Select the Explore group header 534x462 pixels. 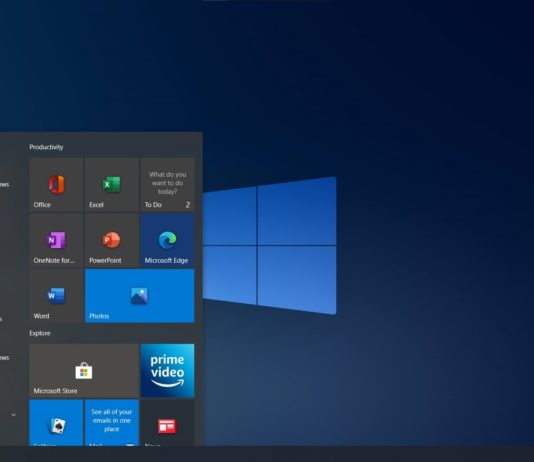40,333
